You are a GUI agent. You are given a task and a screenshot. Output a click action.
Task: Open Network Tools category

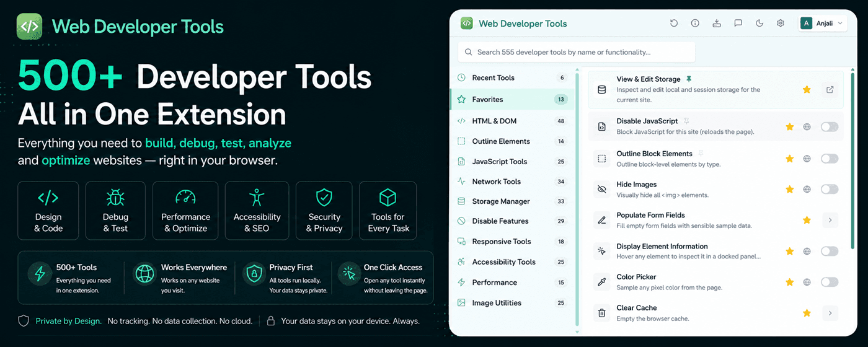click(x=512, y=182)
